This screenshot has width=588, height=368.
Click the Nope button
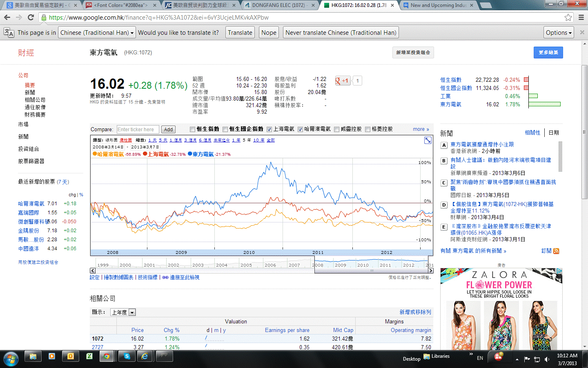click(x=269, y=33)
